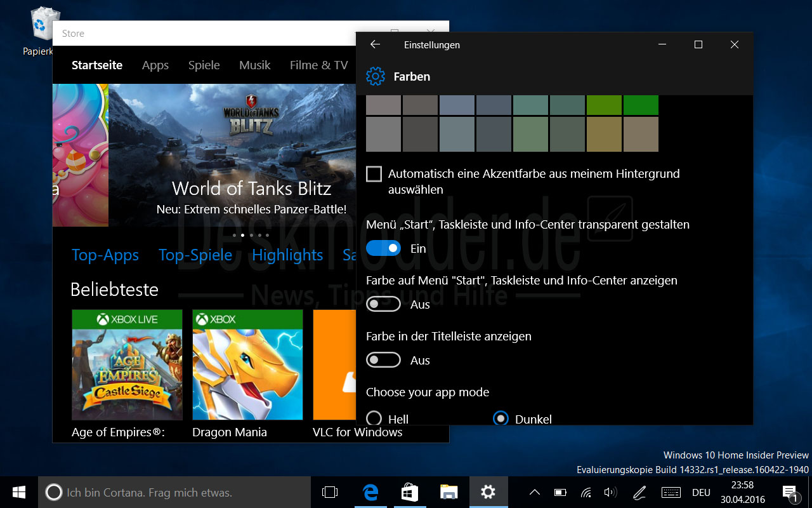Go back with the Einstellungen back arrow
The height and width of the screenshot is (508, 812).
[375, 44]
